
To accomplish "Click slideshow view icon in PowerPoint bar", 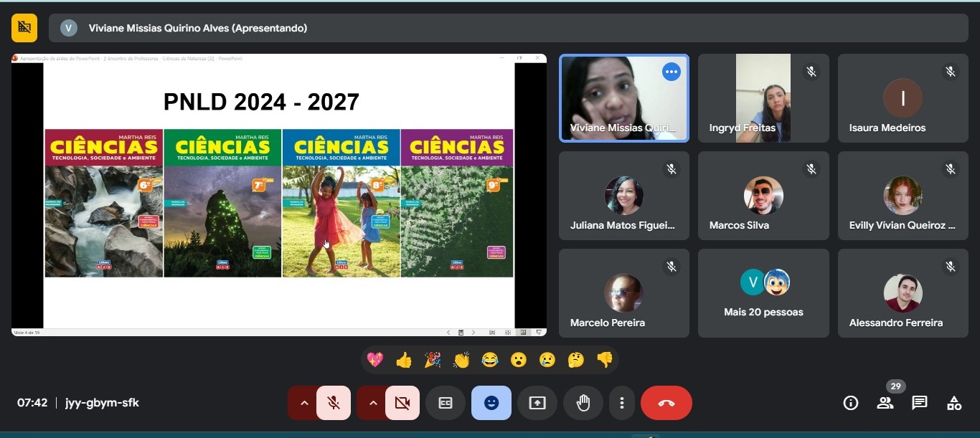I will (538, 333).
